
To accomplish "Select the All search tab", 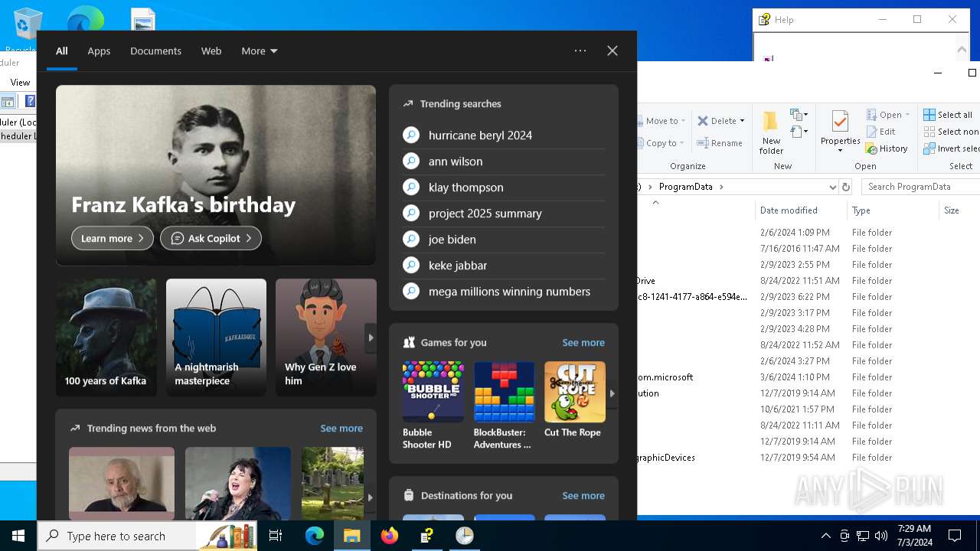I will click(62, 51).
